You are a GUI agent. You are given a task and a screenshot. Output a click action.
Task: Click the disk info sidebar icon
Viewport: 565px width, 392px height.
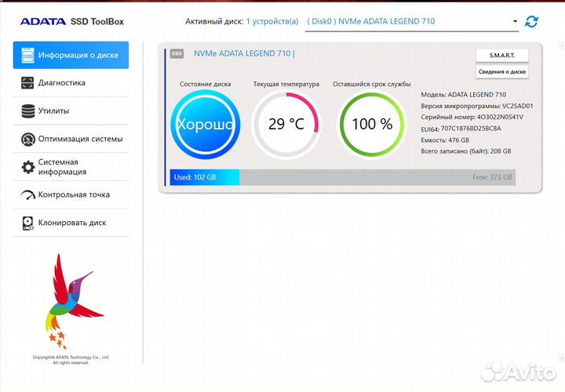pyautogui.click(x=28, y=55)
